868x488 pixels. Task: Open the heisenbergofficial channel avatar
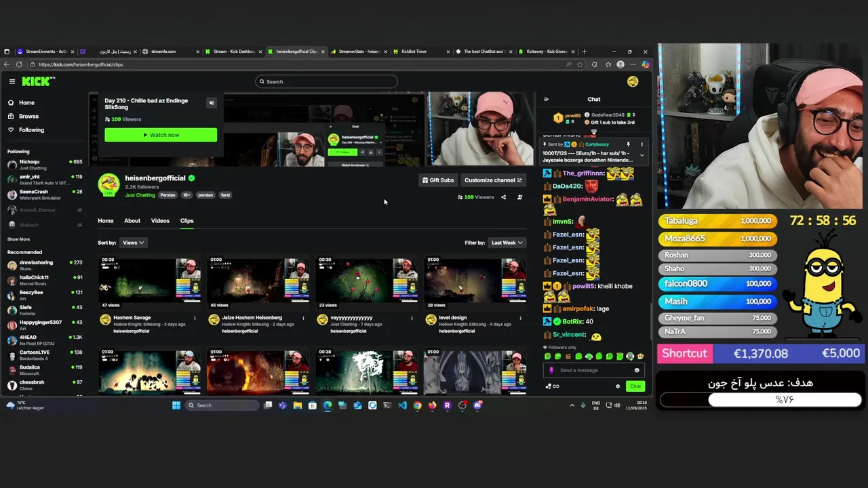coord(108,185)
